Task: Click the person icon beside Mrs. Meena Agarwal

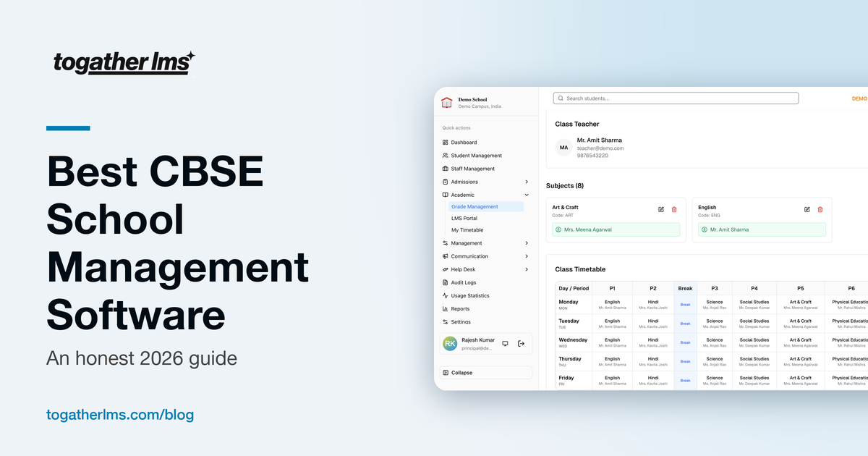Action: point(558,229)
